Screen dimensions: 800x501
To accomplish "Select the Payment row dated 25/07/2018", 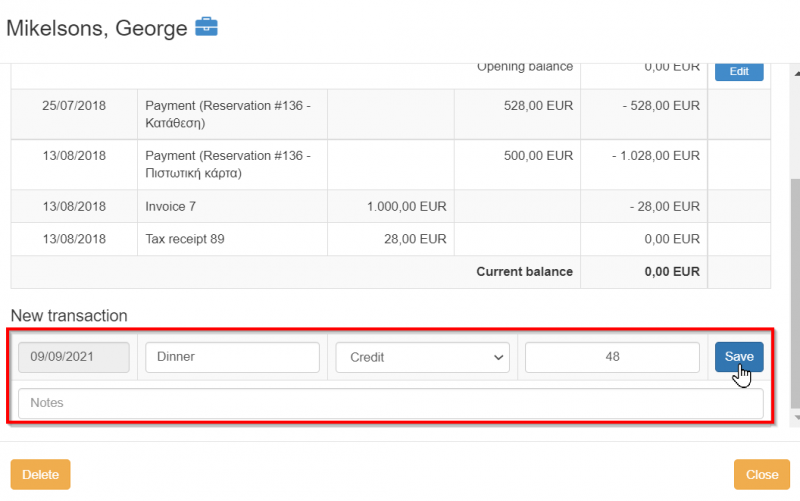I will pos(228,114).
